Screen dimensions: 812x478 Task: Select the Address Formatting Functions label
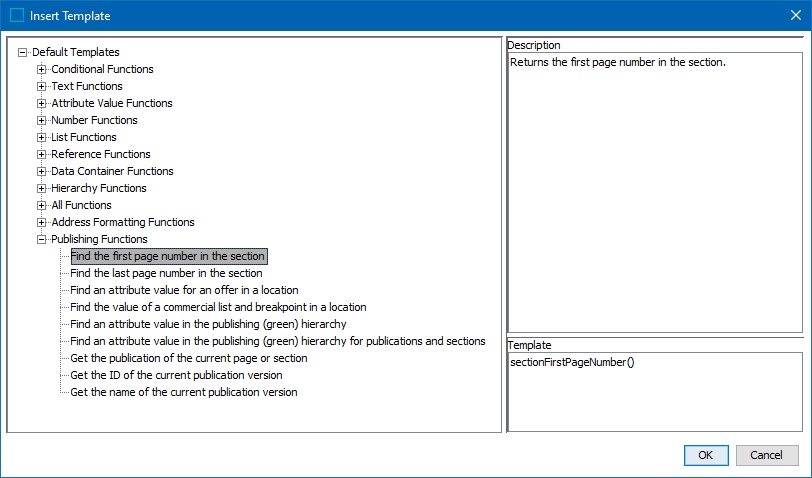pos(123,222)
